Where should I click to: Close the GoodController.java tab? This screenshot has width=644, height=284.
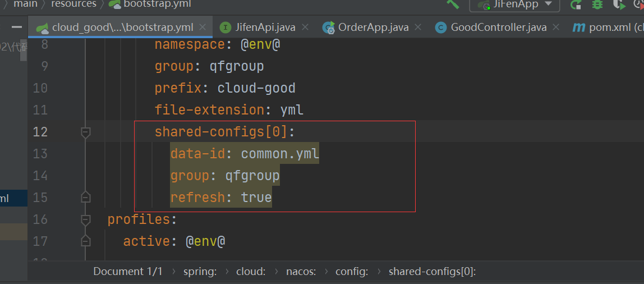(x=556, y=27)
